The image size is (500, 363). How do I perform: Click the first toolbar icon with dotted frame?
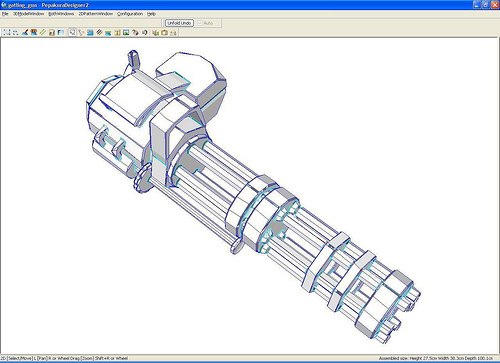tap(7, 32)
